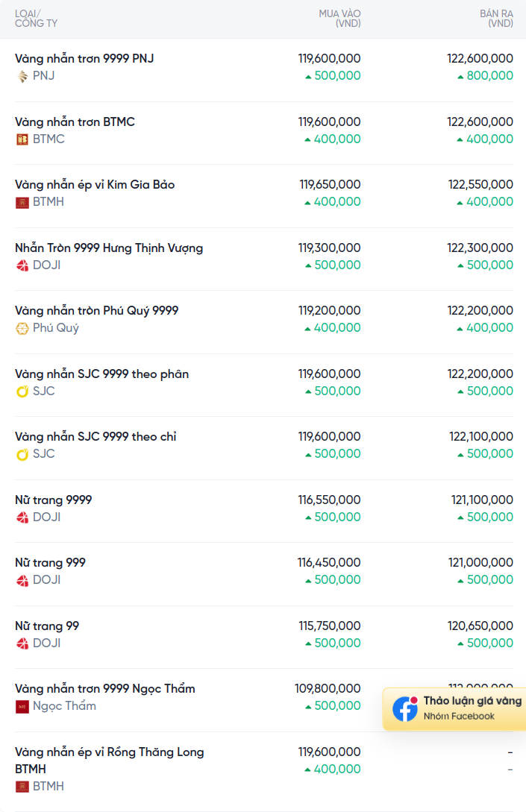Open Vàng nhẫn trơn BTMC entry
The width and height of the screenshot is (526, 812).
[x=75, y=122]
